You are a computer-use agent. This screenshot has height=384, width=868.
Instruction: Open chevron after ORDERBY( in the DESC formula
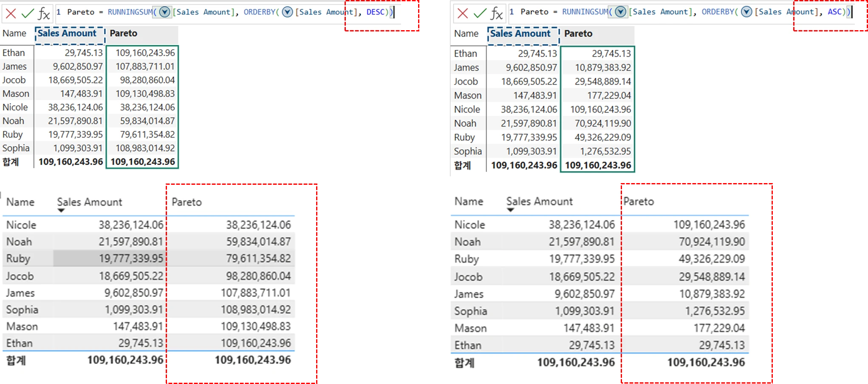tap(288, 12)
